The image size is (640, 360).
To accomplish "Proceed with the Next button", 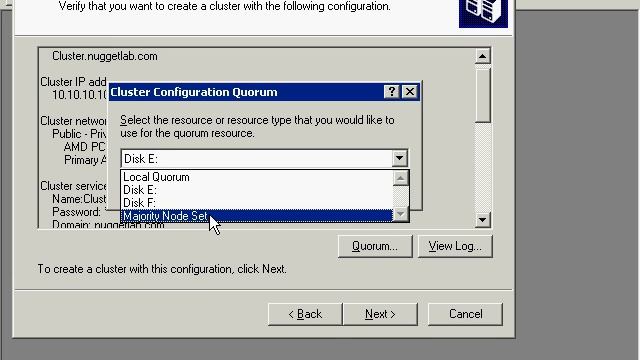I will click(x=380, y=314).
